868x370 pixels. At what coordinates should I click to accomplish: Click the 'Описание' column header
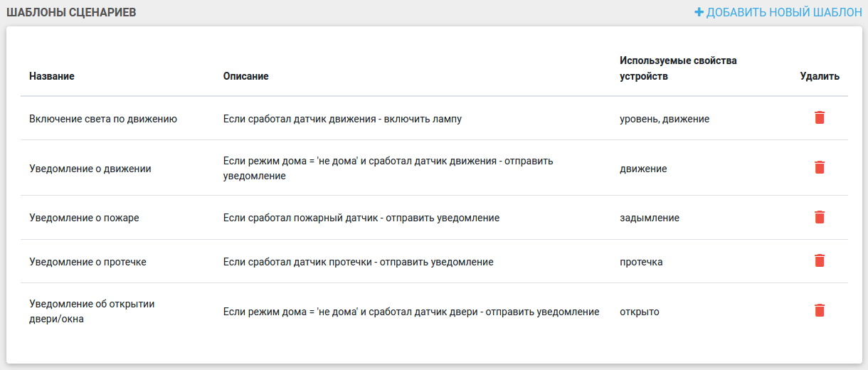pos(246,76)
